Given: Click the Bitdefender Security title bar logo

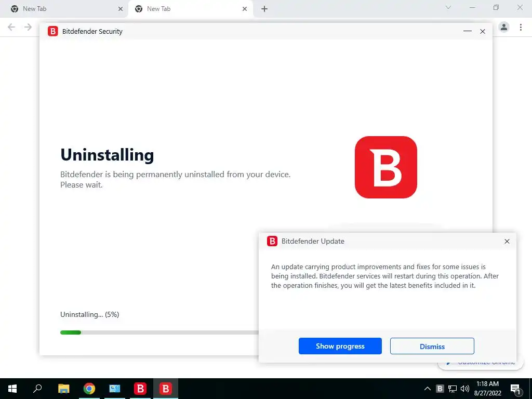Looking at the screenshot, I should click(52, 31).
